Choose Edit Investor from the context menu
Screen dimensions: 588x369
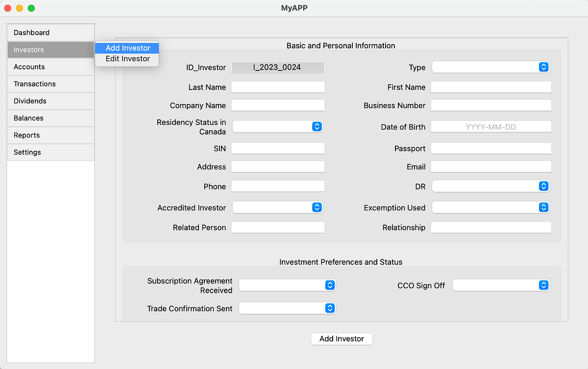pos(126,59)
